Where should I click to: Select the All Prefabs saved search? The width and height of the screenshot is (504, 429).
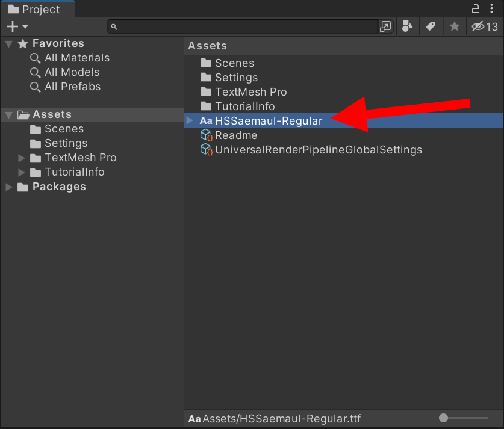pyautogui.click(x=73, y=87)
